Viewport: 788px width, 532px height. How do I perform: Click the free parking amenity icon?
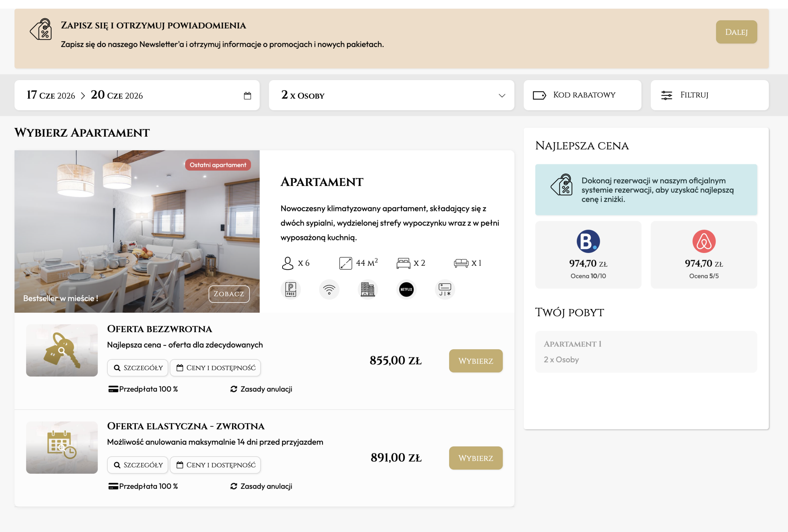[291, 289]
